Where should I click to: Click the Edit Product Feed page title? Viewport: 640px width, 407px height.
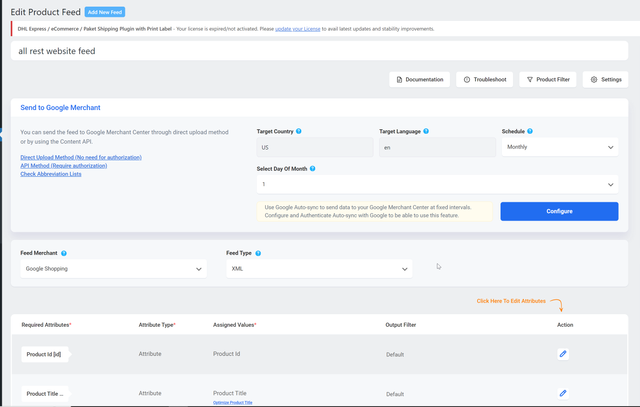[x=46, y=12]
